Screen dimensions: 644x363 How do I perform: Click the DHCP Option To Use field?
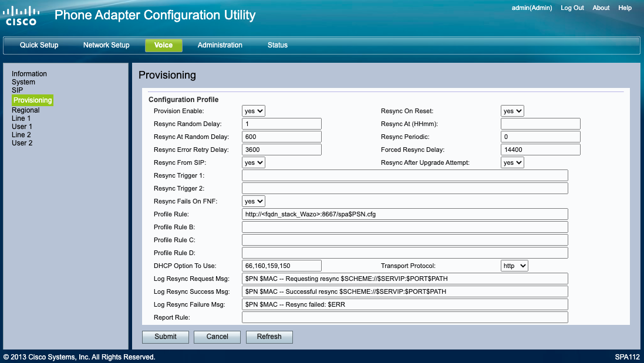pos(282,266)
